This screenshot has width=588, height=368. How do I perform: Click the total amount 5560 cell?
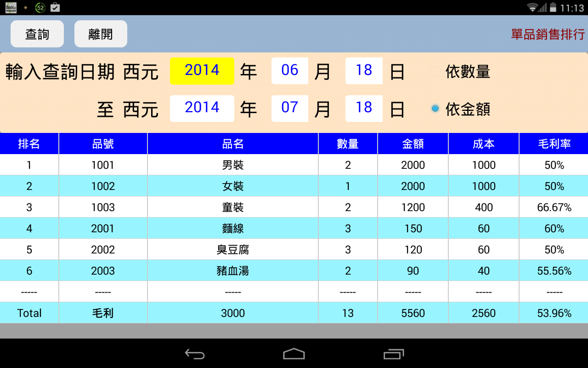tap(413, 313)
